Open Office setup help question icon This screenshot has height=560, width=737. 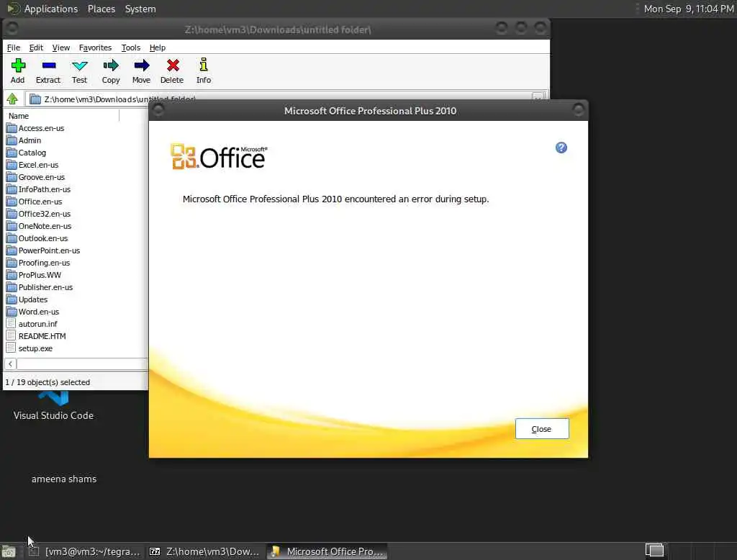coord(561,148)
